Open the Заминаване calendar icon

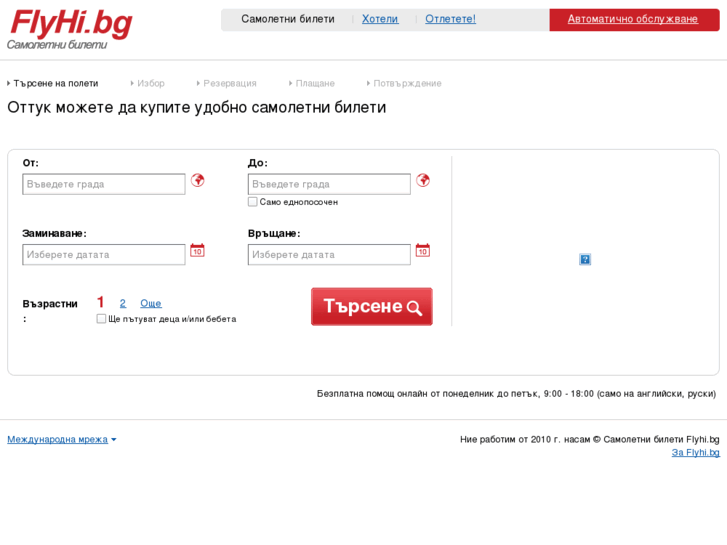[197, 251]
